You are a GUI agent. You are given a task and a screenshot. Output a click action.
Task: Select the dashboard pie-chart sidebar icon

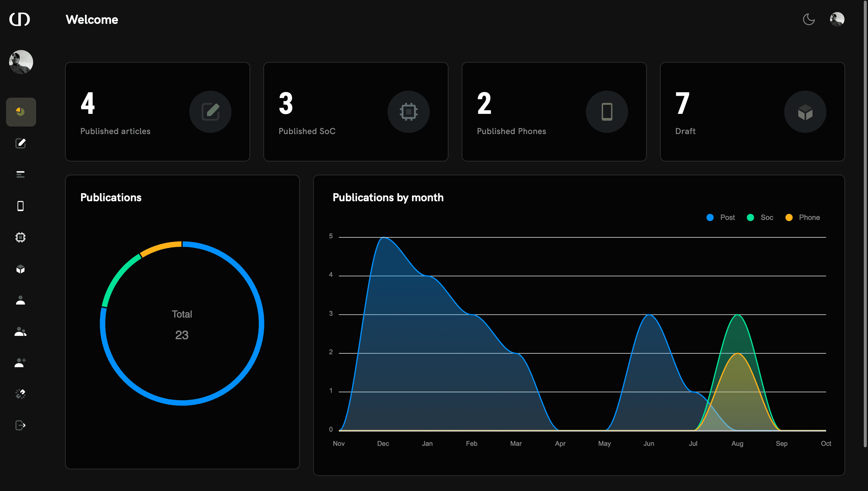[x=21, y=112]
